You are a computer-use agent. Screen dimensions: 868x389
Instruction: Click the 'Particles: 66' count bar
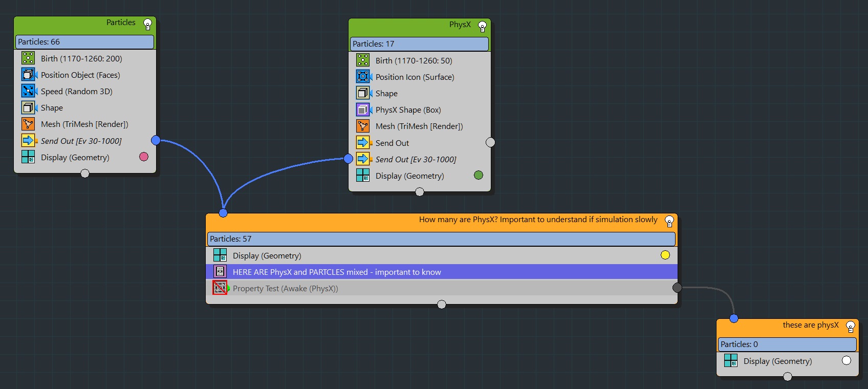click(84, 42)
